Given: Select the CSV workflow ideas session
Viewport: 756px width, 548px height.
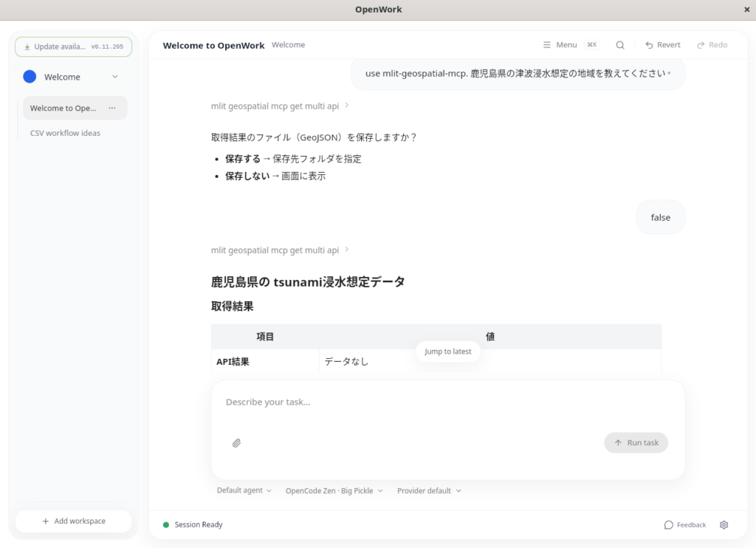Looking at the screenshot, I should click(x=65, y=133).
